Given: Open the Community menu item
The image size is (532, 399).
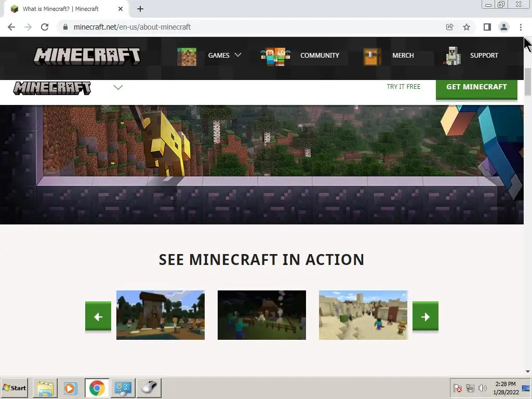Looking at the screenshot, I should tap(320, 55).
